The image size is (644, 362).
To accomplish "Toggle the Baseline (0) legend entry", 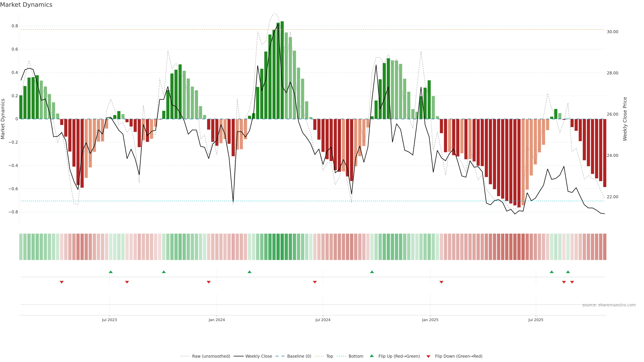I will (x=299, y=356).
